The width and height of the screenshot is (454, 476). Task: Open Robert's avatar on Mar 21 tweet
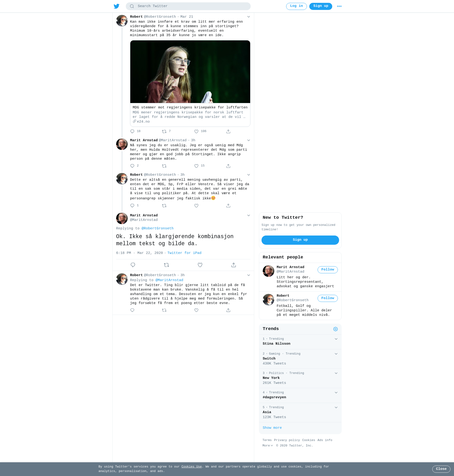pos(122,21)
